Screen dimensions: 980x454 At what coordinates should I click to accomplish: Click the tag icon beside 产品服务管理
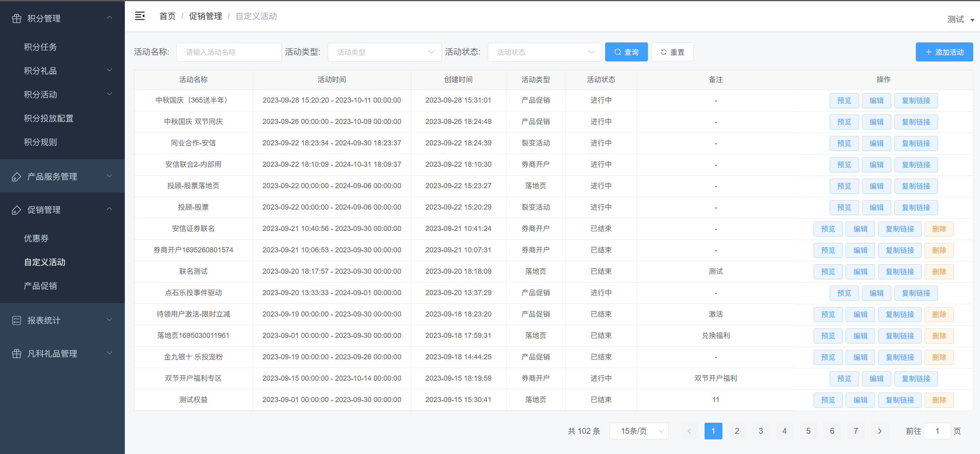coord(17,177)
